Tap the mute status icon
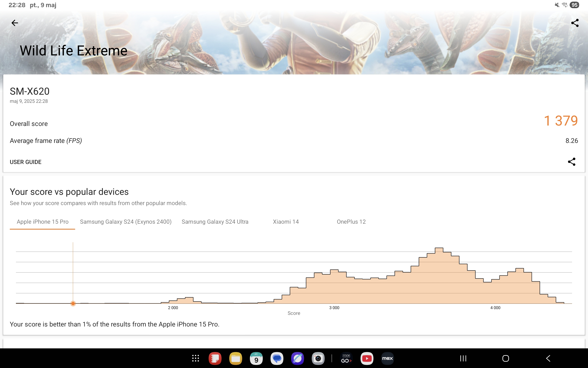This screenshot has width=588, height=368. pos(557,5)
